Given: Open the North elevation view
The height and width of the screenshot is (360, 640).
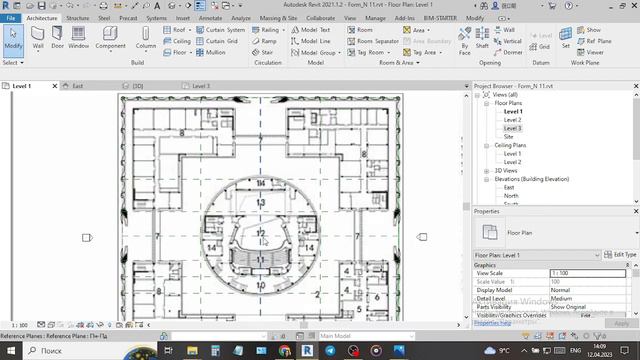Looking at the screenshot, I should 511,196.
